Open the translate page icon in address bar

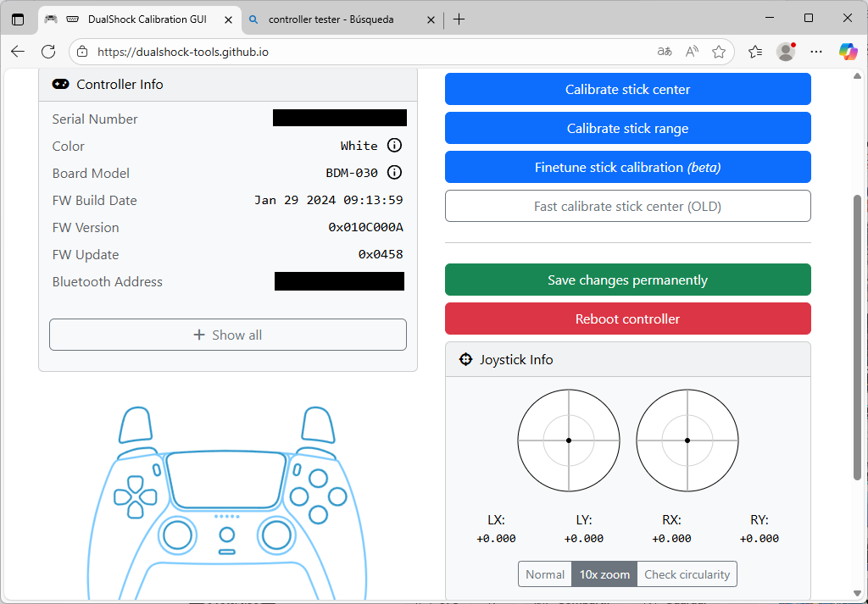[x=665, y=52]
